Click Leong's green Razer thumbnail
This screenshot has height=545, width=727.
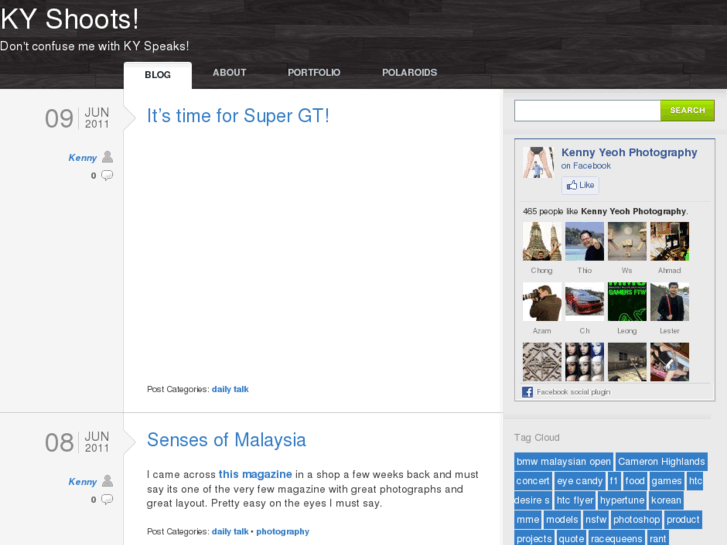coord(627,302)
